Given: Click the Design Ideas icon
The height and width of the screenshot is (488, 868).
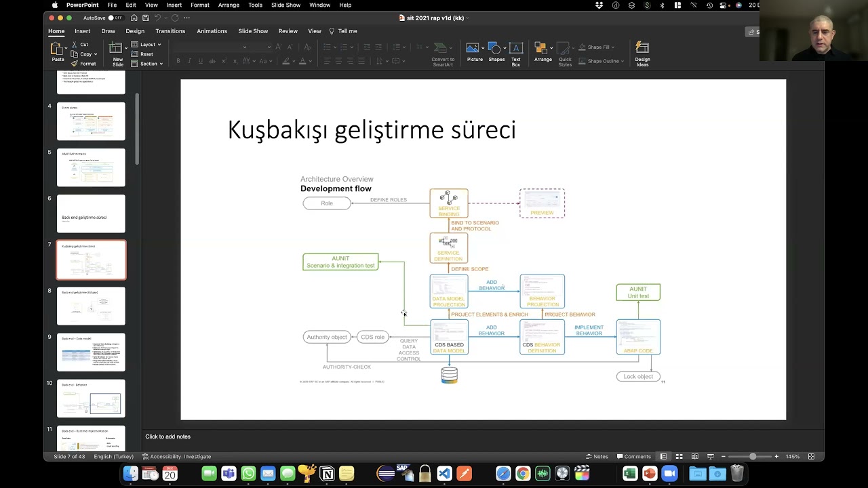Looking at the screenshot, I should [x=642, y=48].
